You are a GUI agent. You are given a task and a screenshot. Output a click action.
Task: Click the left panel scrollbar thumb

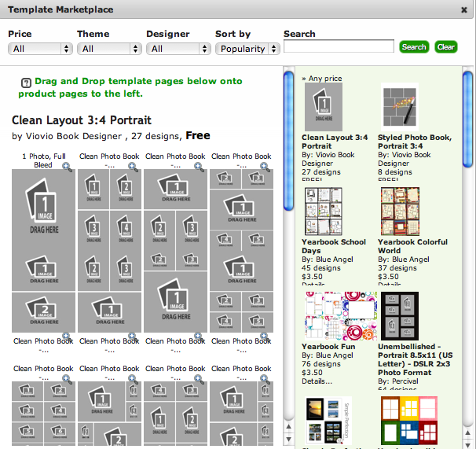coord(289,141)
